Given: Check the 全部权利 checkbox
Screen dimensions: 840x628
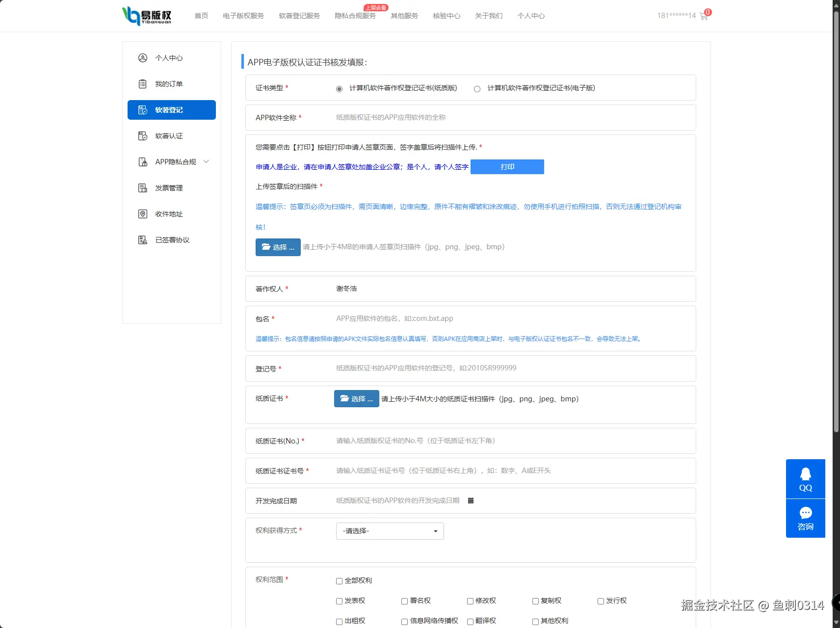Looking at the screenshot, I should click(x=339, y=581).
